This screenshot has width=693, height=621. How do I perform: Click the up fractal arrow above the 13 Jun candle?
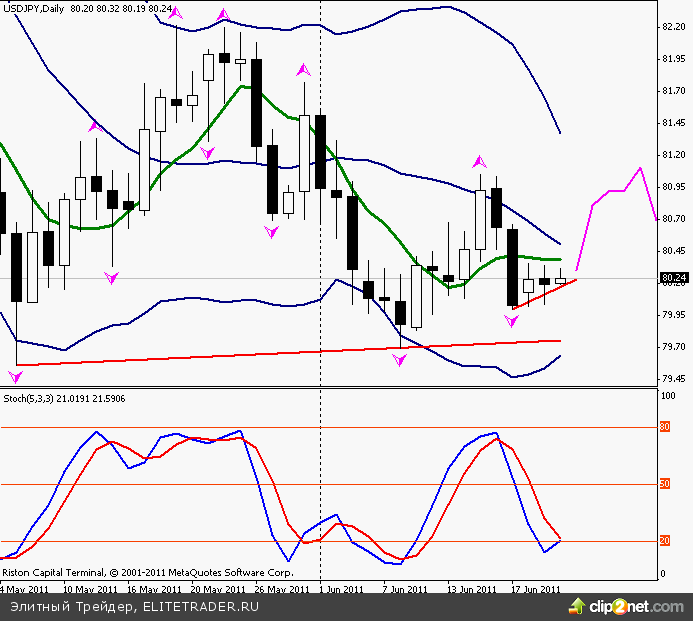(x=480, y=160)
